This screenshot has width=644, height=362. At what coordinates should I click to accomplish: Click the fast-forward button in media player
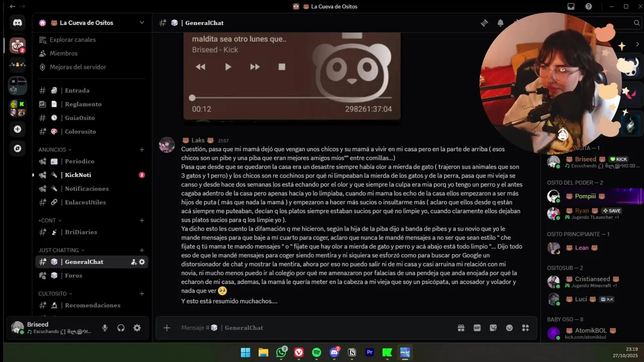tap(255, 67)
